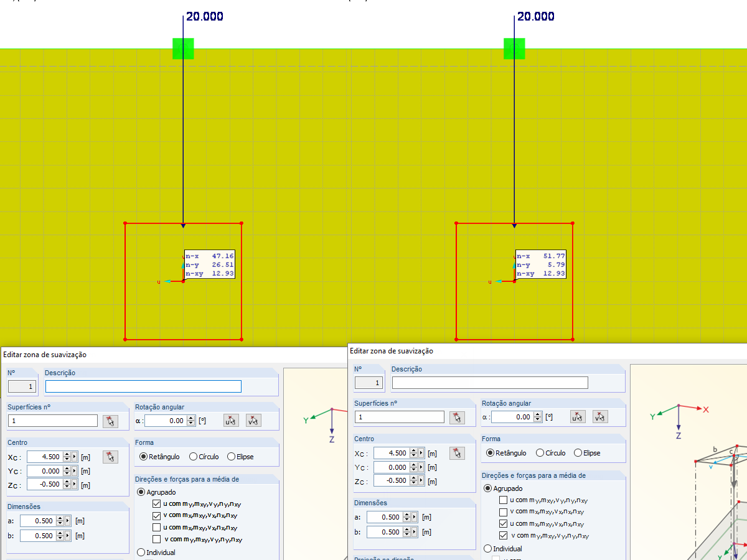Focus Descrição field in left dialog
Image resolution: width=747 pixels, height=560 pixels.
coord(143,386)
